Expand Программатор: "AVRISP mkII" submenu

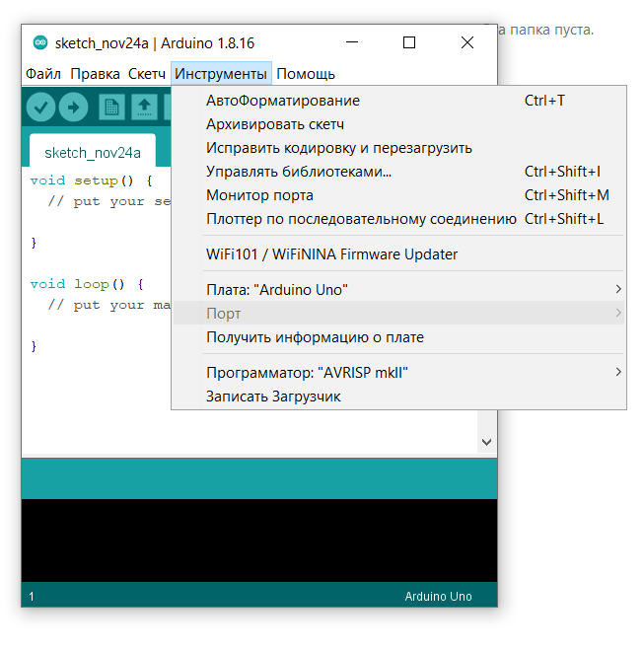point(398,372)
